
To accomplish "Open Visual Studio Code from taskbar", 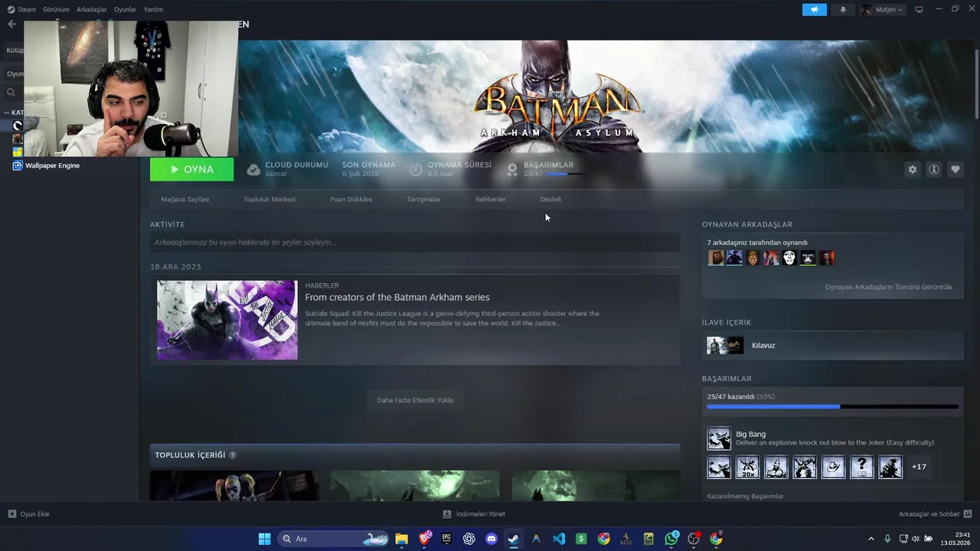I will pos(559,539).
